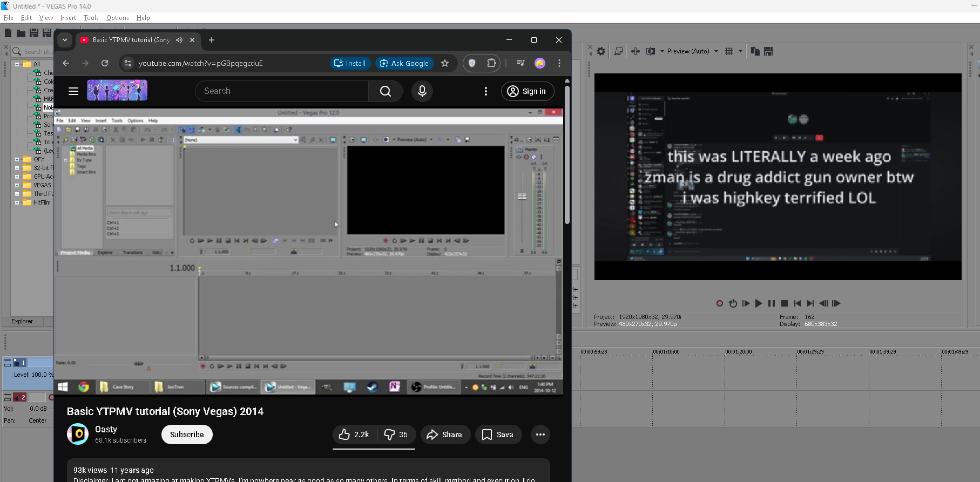Click the Share button below video
Viewport: 980px width, 482px height.
pyautogui.click(x=445, y=435)
